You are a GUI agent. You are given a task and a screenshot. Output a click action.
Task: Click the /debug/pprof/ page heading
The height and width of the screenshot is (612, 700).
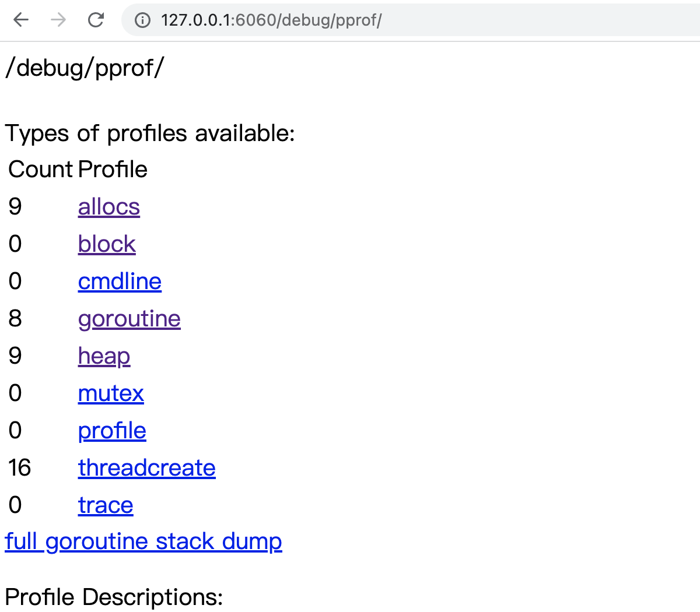pyautogui.click(x=85, y=68)
